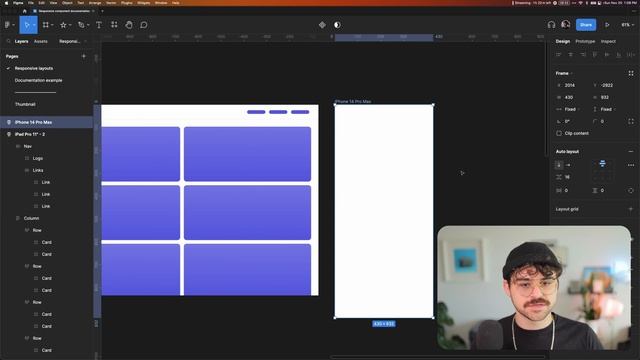Toggle the dark mode contrast icon

(x=337, y=25)
